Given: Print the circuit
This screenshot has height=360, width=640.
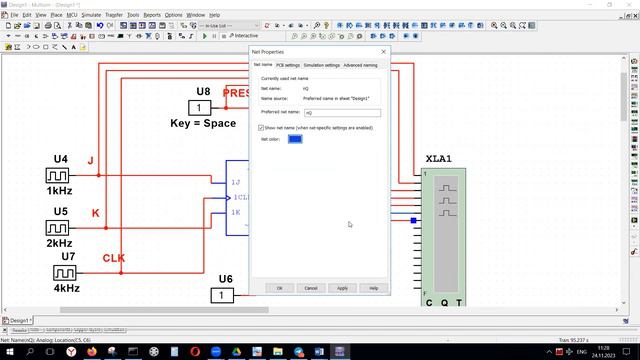Looking at the screenshot, I should (x=48, y=25).
